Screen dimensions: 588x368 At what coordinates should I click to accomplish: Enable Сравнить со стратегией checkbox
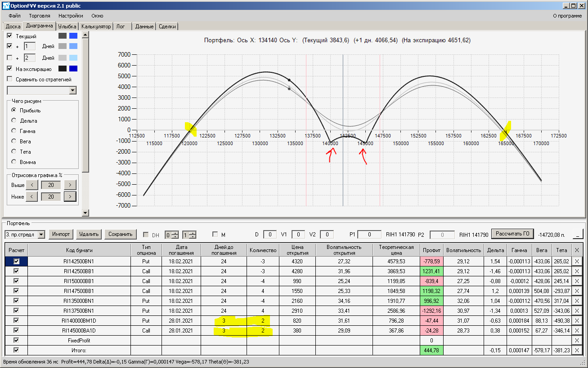pyautogui.click(x=9, y=80)
